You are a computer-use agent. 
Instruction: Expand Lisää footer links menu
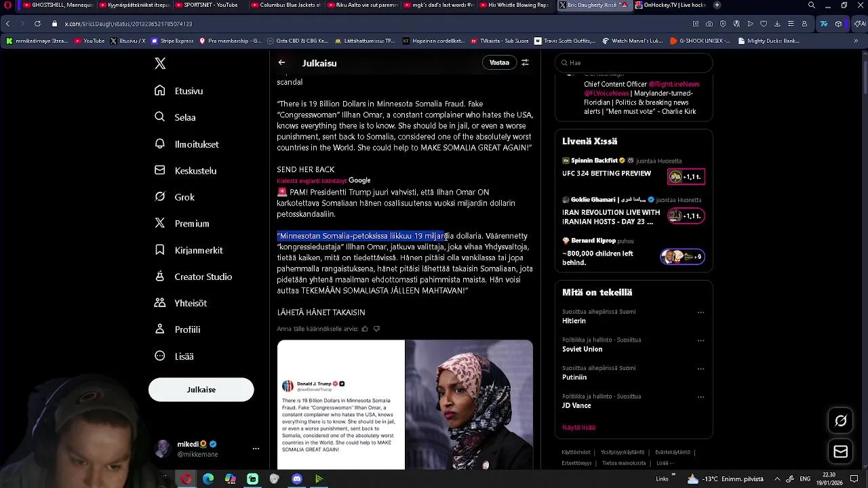[665, 463]
